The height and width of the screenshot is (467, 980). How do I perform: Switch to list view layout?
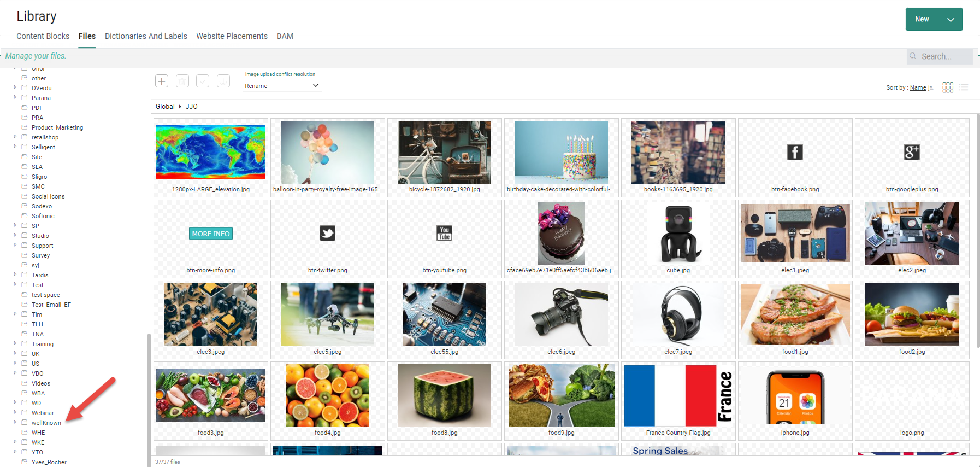964,87
